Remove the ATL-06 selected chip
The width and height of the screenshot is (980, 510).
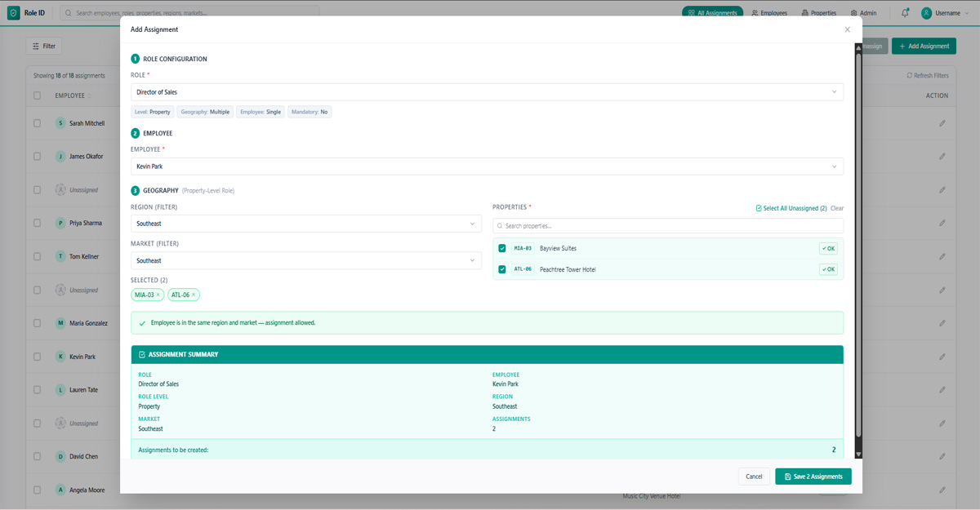(194, 295)
